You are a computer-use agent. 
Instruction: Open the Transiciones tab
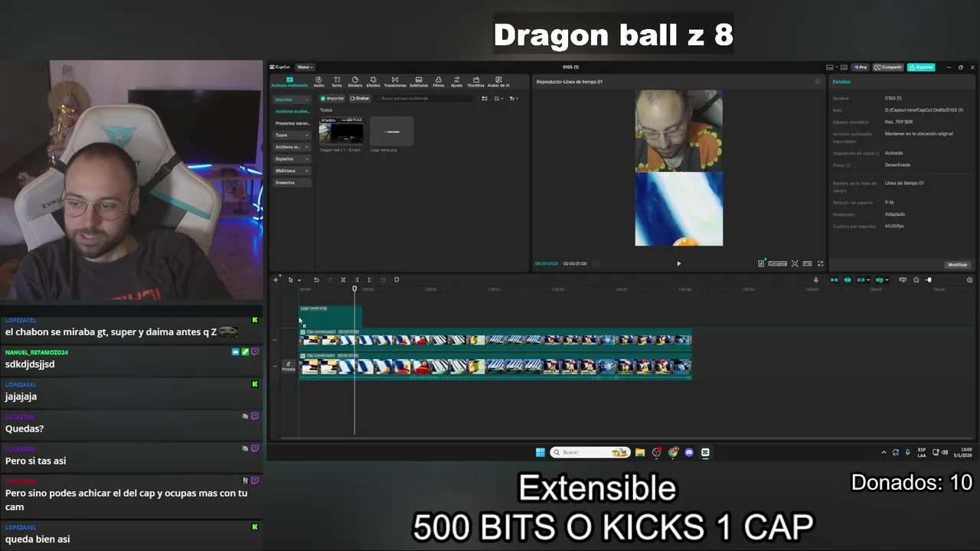tap(395, 82)
